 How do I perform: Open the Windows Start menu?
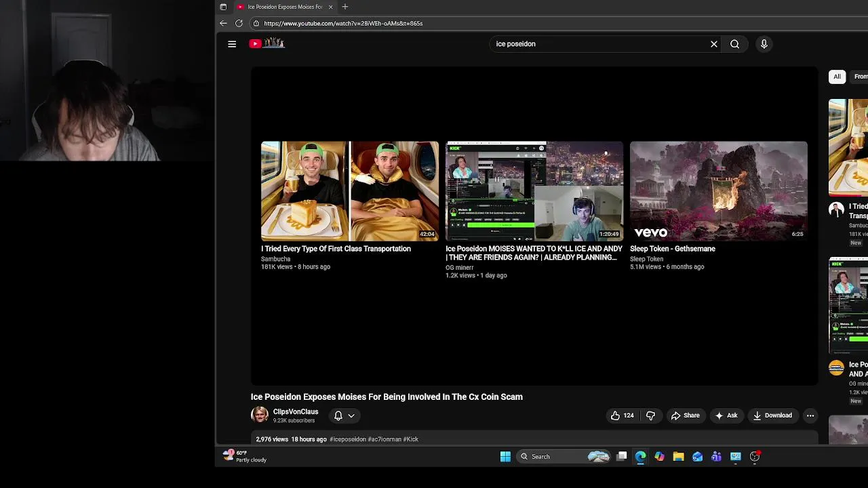[x=505, y=457]
